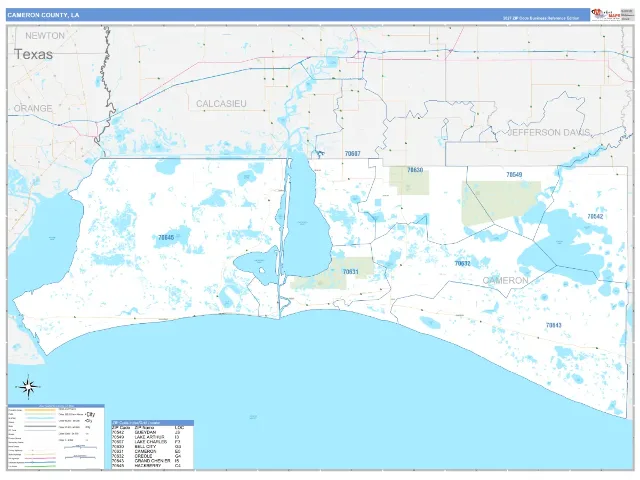Click the pink highway line sample in legend
This screenshot has width=640, height=480.
[x=40, y=458]
